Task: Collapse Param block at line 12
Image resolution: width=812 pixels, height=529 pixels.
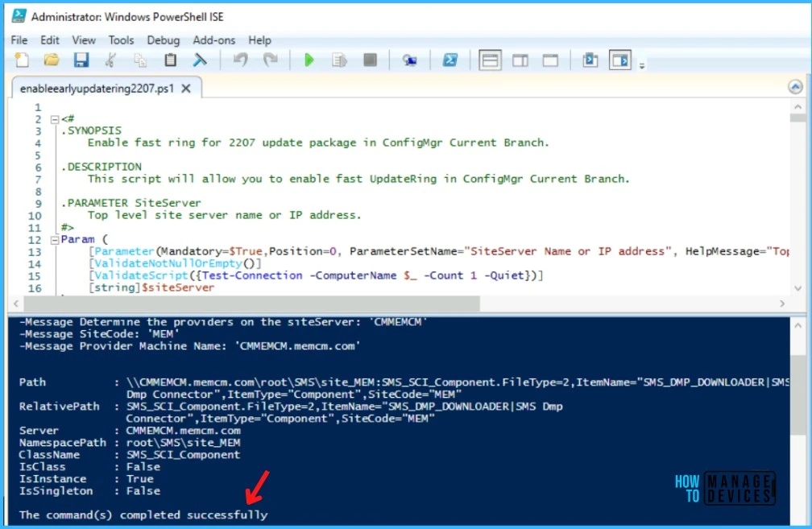Action: pos(55,240)
